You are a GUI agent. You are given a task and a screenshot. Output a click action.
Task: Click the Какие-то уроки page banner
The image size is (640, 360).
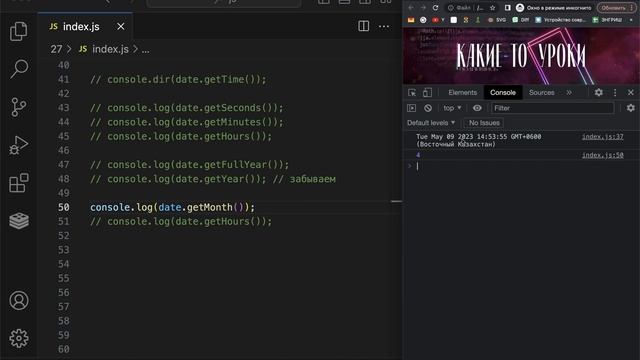click(521, 56)
